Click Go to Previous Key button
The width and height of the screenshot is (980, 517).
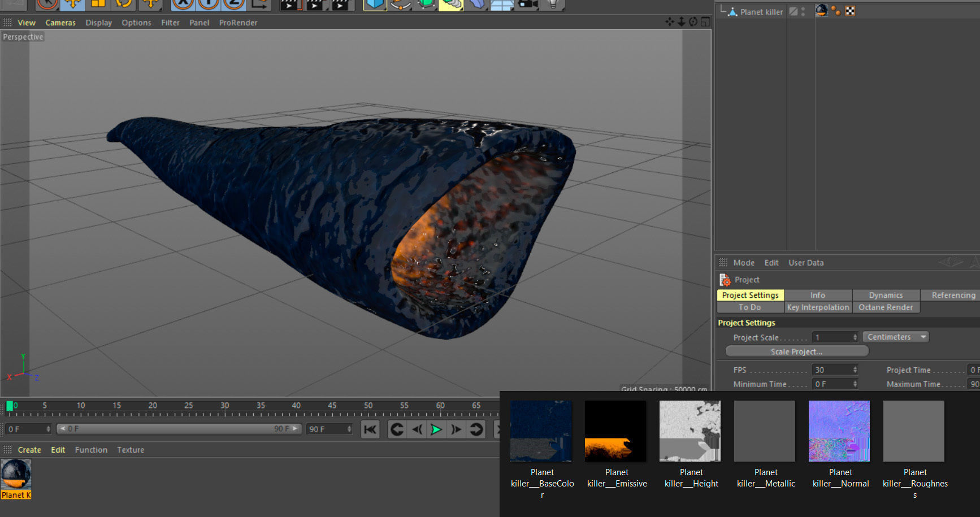pos(397,429)
